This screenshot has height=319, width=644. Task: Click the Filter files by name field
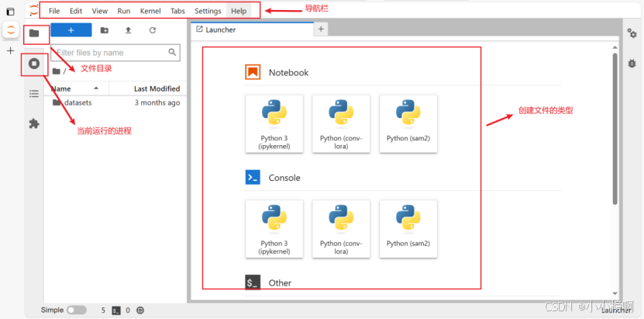(115, 53)
